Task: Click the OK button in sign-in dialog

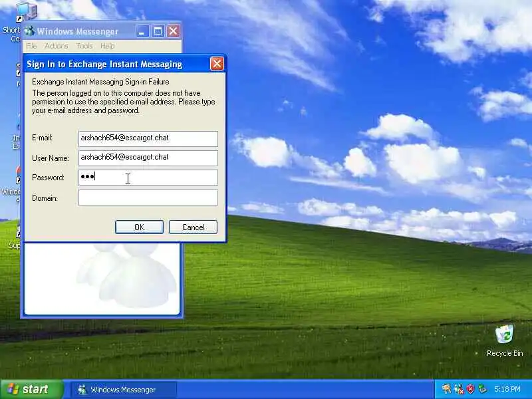Action: point(139,227)
